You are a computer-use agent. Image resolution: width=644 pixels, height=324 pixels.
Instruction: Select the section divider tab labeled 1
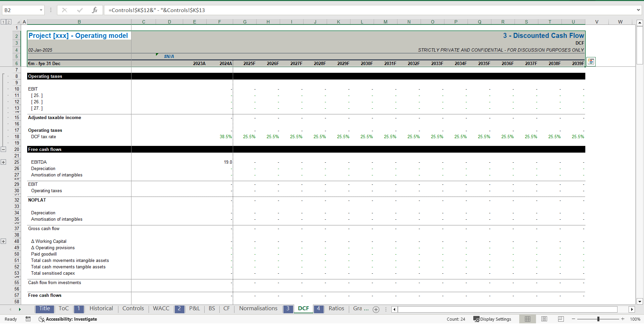tap(78, 309)
